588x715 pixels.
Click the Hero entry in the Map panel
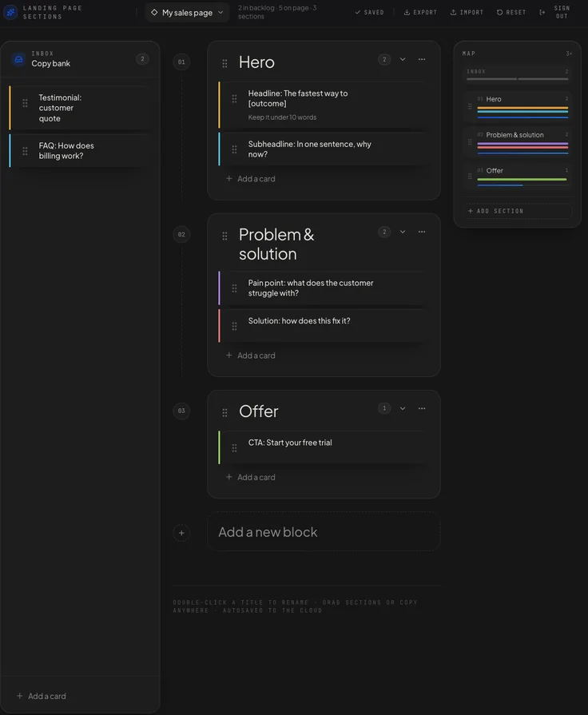[518, 107]
